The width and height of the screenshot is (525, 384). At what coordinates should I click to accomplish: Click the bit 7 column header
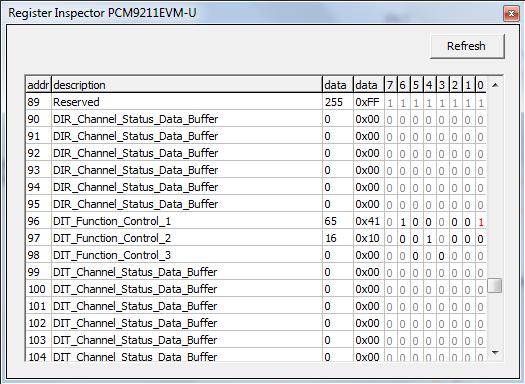[x=390, y=85]
